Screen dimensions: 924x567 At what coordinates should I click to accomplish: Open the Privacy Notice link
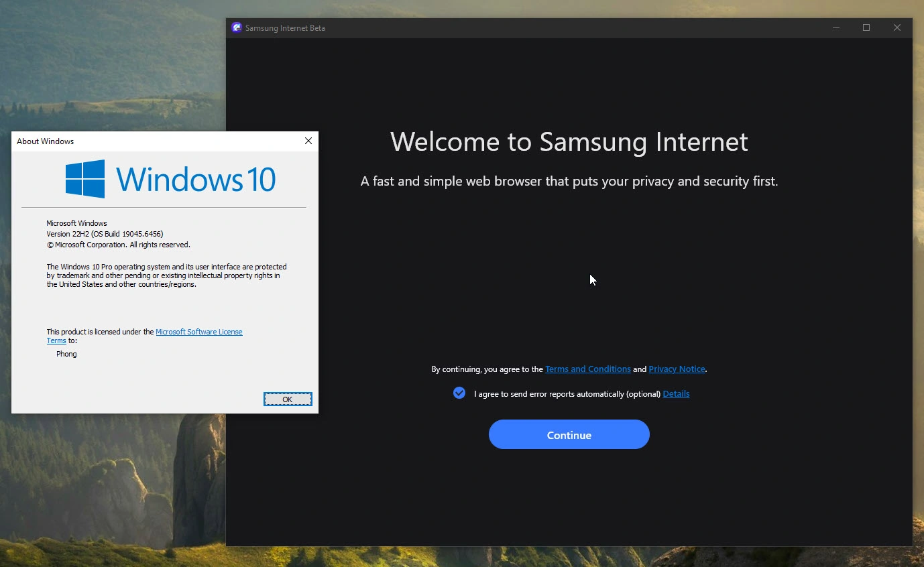tap(677, 369)
